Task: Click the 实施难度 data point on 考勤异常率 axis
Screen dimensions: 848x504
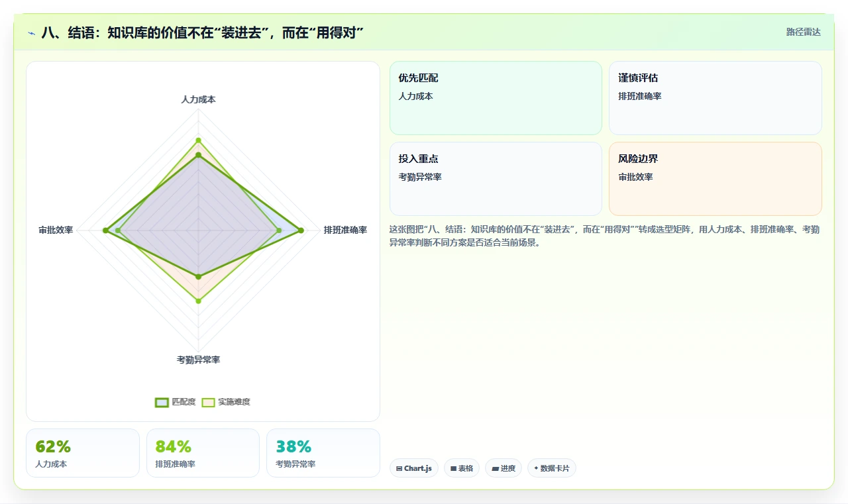Action: tap(198, 301)
